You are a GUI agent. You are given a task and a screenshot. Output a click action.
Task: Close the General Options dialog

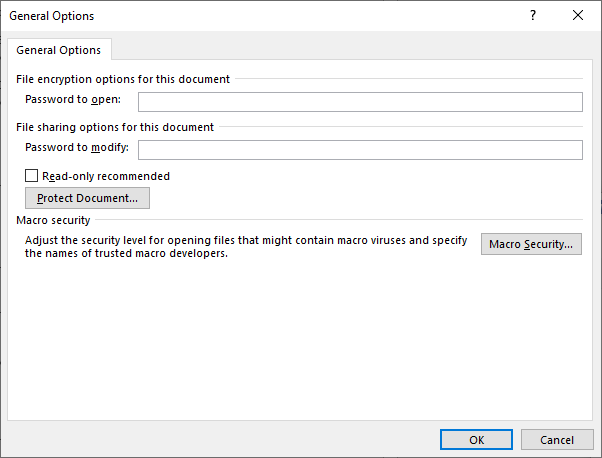point(578,15)
